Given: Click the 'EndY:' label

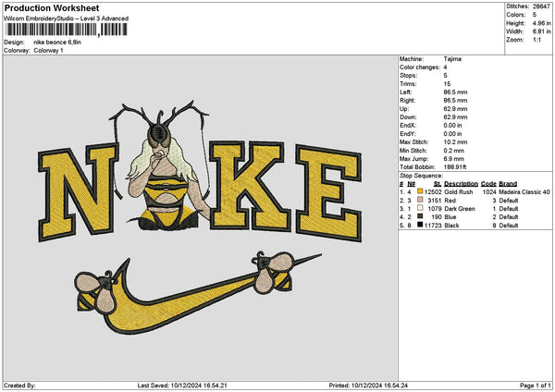Looking at the screenshot, I should [408, 134].
